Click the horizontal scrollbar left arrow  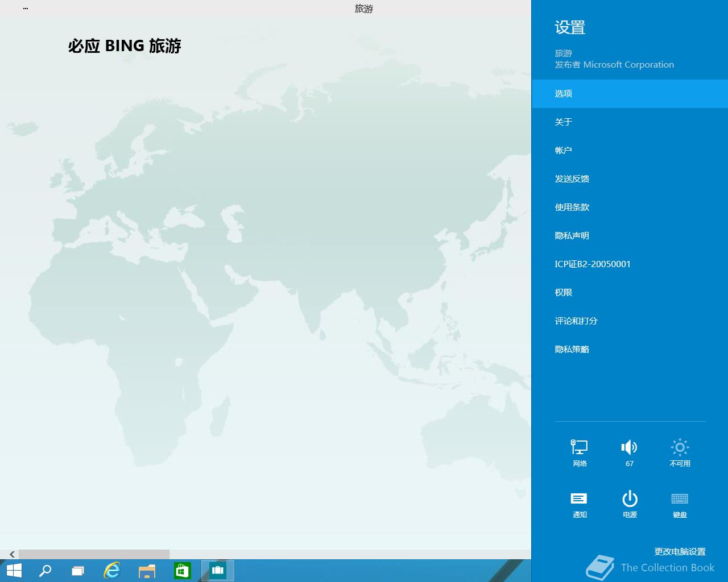pyautogui.click(x=11, y=554)
